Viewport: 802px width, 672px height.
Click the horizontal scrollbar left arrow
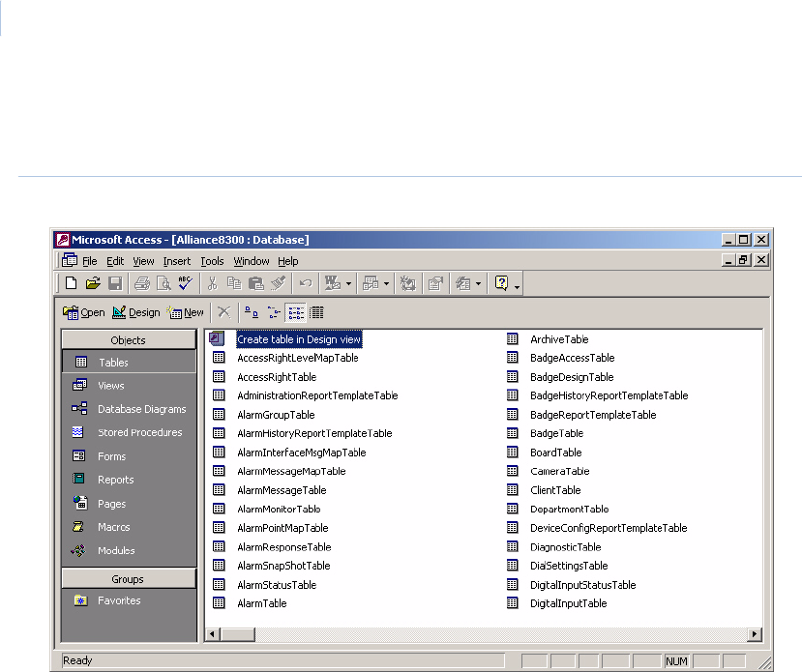[213, 634]
